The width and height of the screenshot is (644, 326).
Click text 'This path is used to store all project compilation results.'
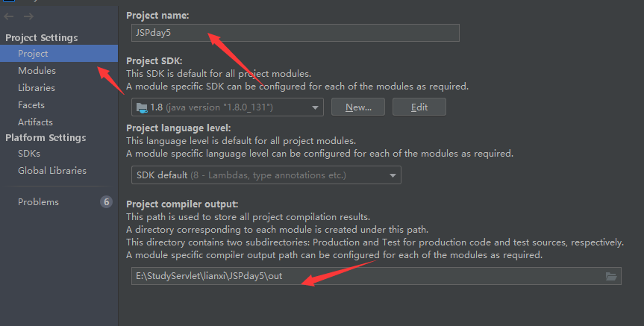[x=248, y=217]
